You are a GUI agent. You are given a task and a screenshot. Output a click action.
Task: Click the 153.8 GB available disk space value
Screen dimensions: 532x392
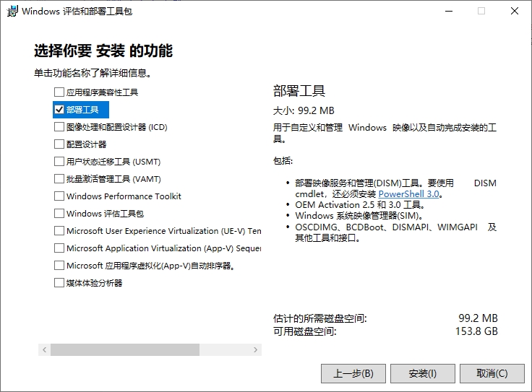pos(476,331)
